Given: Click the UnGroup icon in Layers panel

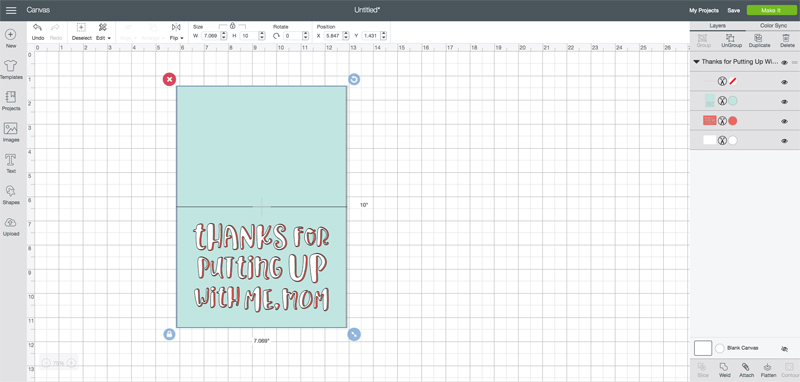Looking at the screenshot, I should [x=731, y=38].
